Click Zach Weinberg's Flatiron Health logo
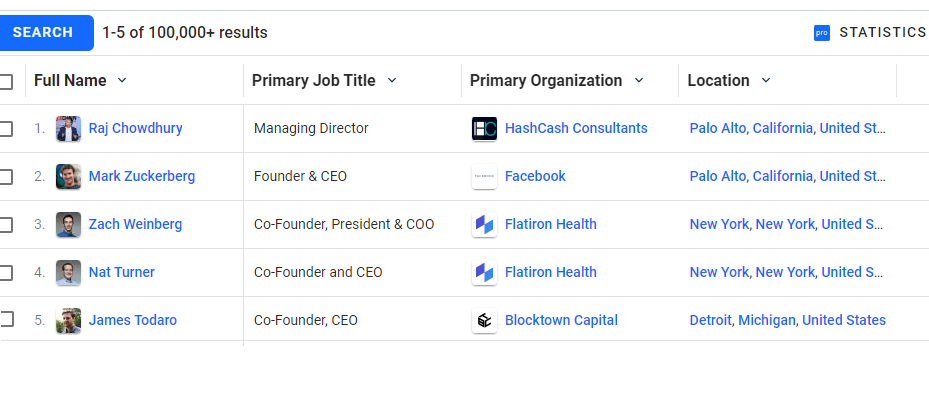This screenshot has height=403, width=929. point(484,225)
